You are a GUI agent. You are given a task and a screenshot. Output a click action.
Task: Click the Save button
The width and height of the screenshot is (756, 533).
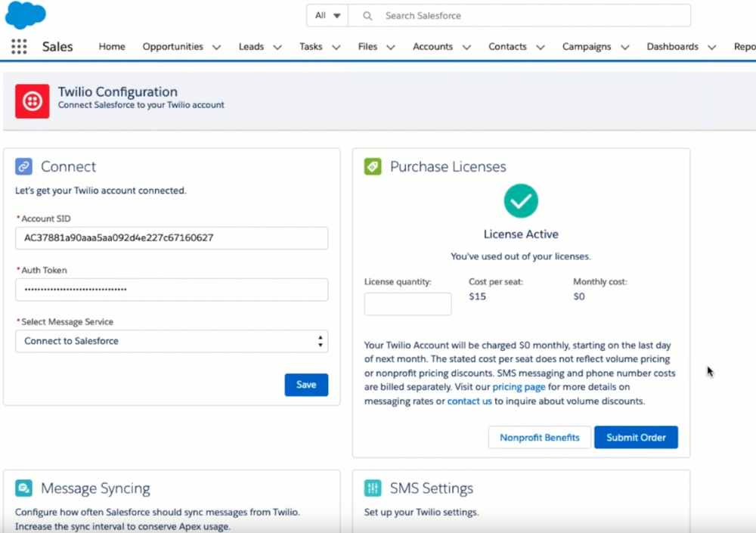(x=306, y=385)
